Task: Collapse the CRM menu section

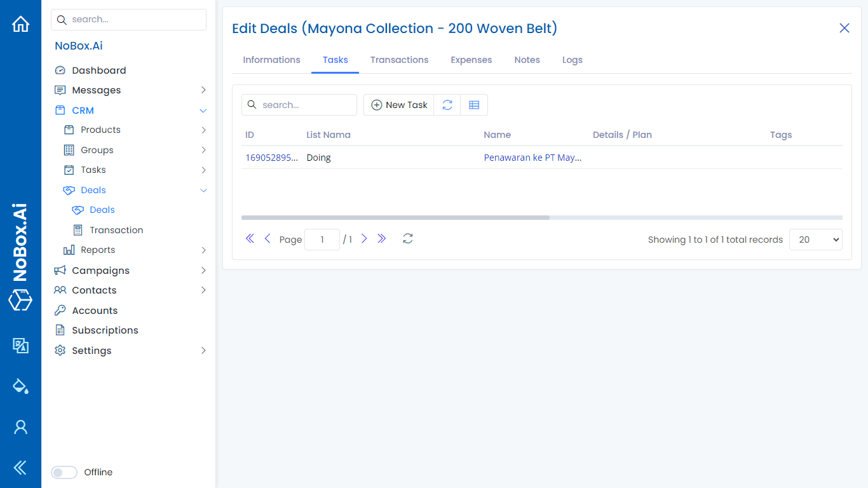Action: (203, 111)
